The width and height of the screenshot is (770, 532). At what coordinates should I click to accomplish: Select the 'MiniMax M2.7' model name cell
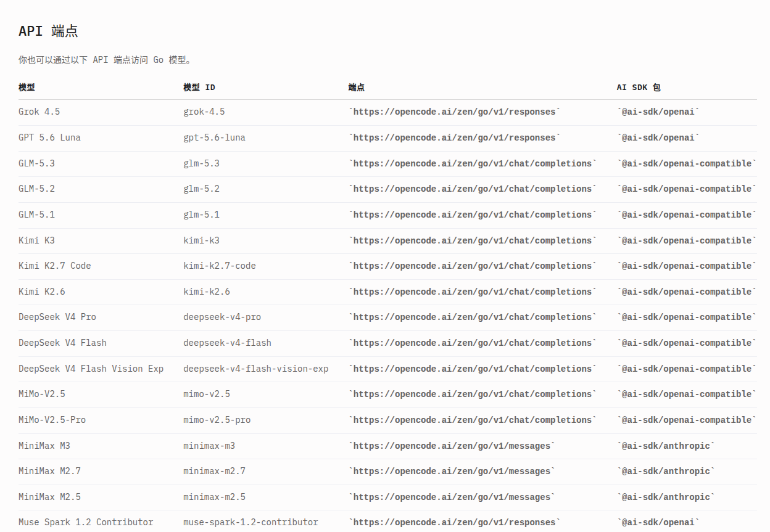(x=49, y=471)
